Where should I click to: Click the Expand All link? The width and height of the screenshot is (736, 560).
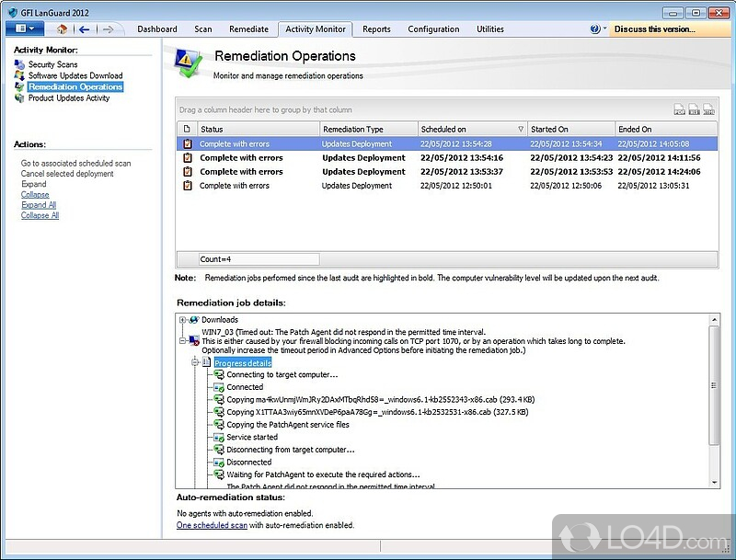pos(39,205)
